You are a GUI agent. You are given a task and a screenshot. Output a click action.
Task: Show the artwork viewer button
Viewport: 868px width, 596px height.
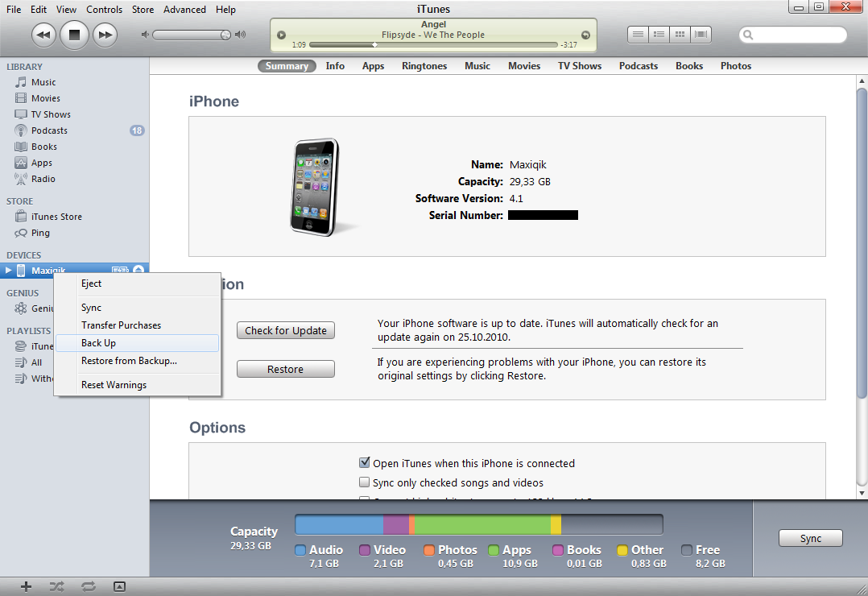pos(119,586)
